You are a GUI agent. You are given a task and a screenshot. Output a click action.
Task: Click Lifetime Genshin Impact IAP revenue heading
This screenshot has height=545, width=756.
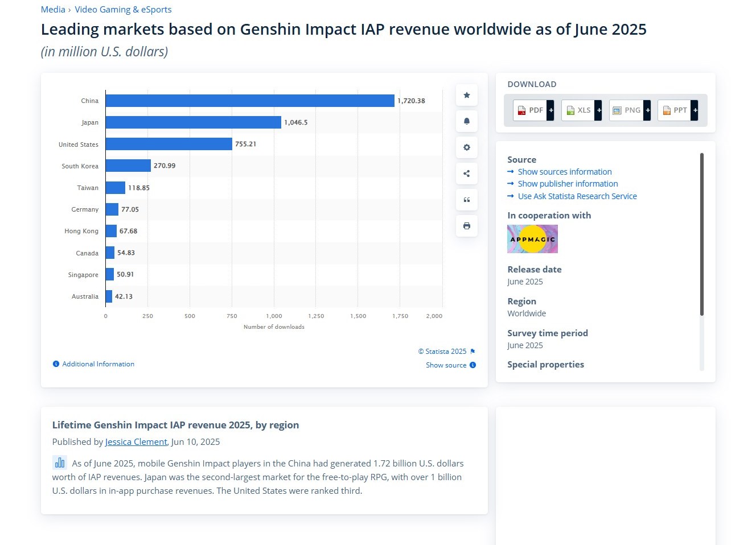click(175, 425)
